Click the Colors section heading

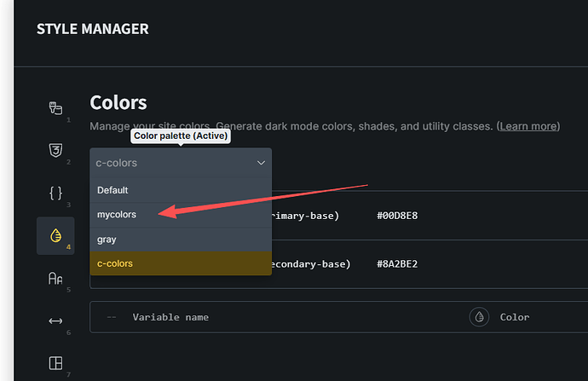pos(118,103)
